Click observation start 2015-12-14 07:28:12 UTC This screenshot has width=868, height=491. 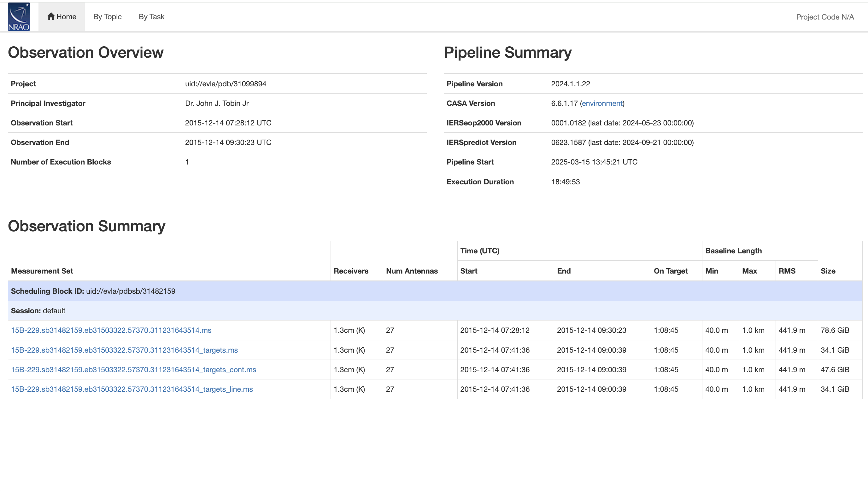click(228, 123)
